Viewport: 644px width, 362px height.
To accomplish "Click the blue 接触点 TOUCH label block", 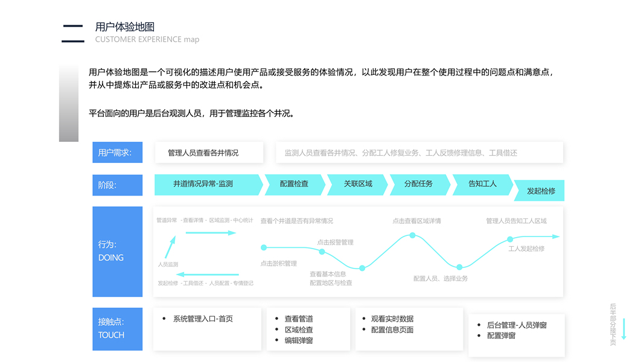I will (x=118, y=329).
